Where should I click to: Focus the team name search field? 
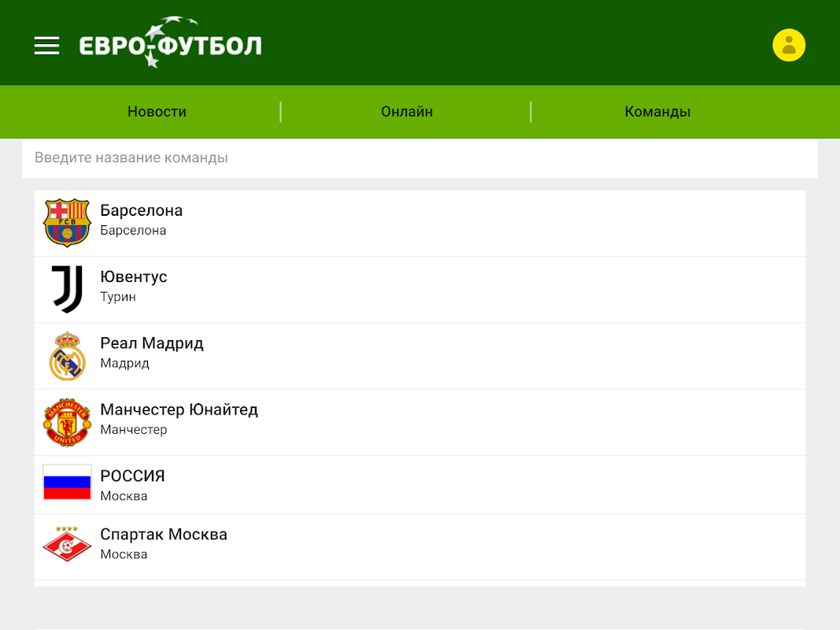[x=420, y=158]
